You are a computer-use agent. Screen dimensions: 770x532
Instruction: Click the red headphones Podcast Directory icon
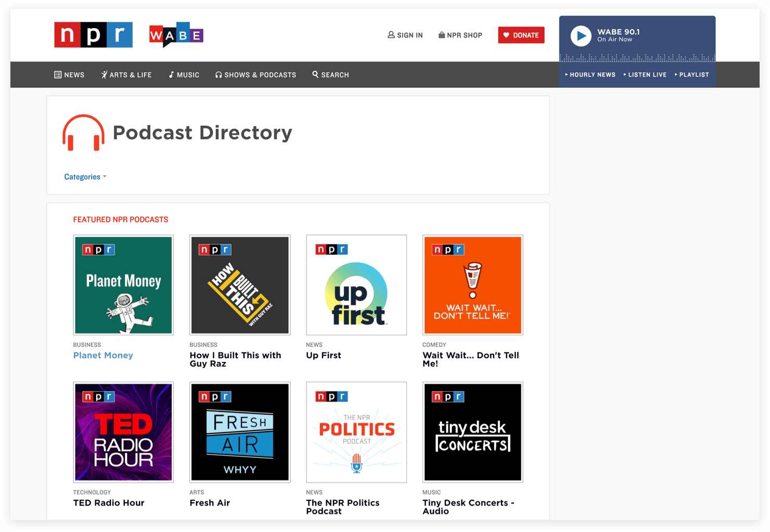(83, 133)
